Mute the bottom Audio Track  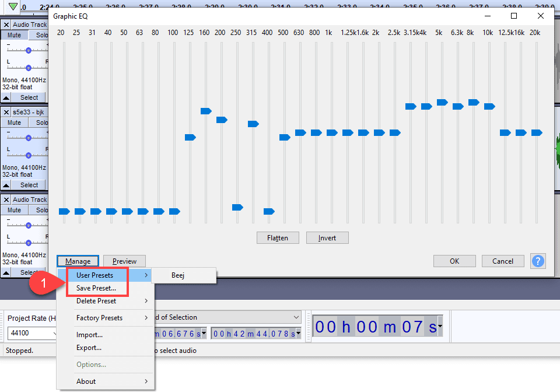point(14,209)
